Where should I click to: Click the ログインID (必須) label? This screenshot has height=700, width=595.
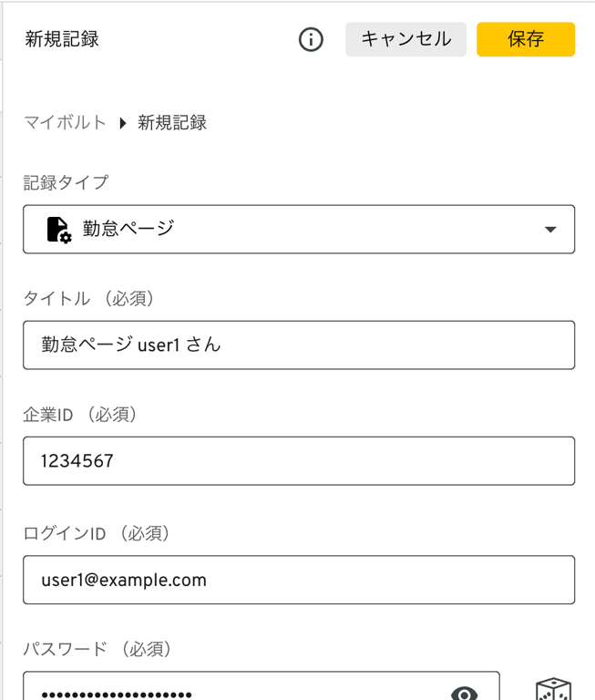coord(97,532)
